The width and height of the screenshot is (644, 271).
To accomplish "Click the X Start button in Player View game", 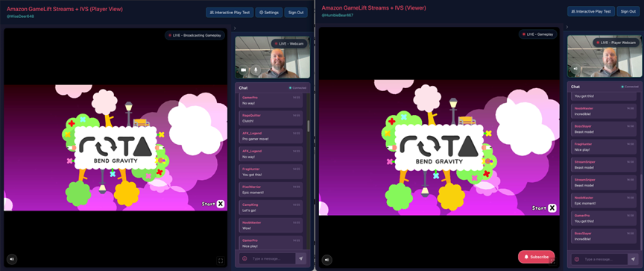I will click(x=220, y=204).
